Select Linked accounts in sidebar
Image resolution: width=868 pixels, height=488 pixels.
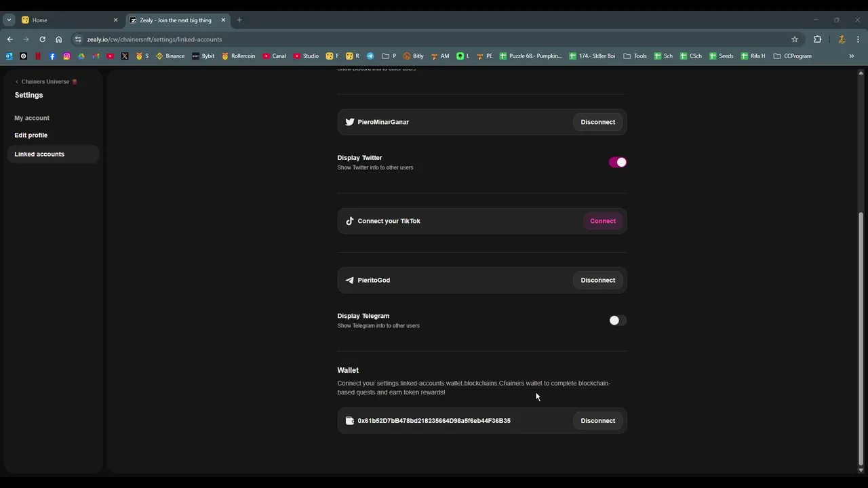53,154
